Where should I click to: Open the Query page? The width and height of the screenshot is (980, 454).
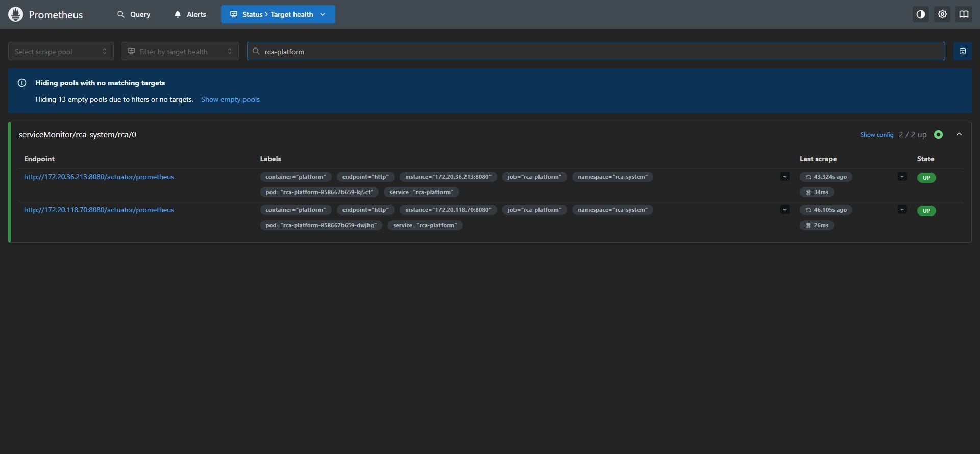point(134,14)
